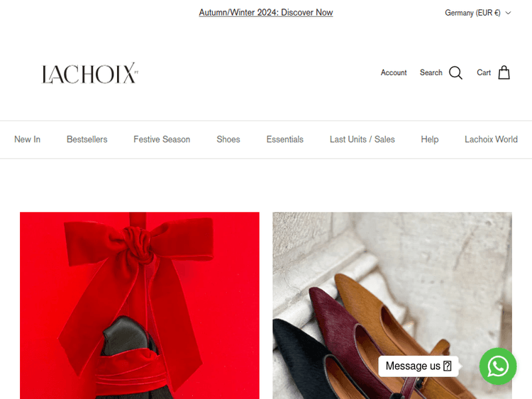Select Shoes in the navigation bar

[x=228, y=140]
